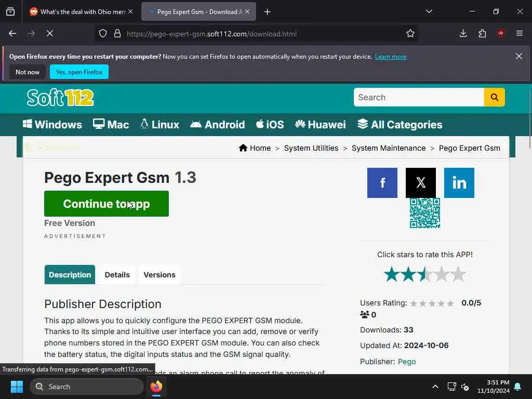532x399 pixels.
Task: Open muted volume tray icon
Action: point(465,387)
